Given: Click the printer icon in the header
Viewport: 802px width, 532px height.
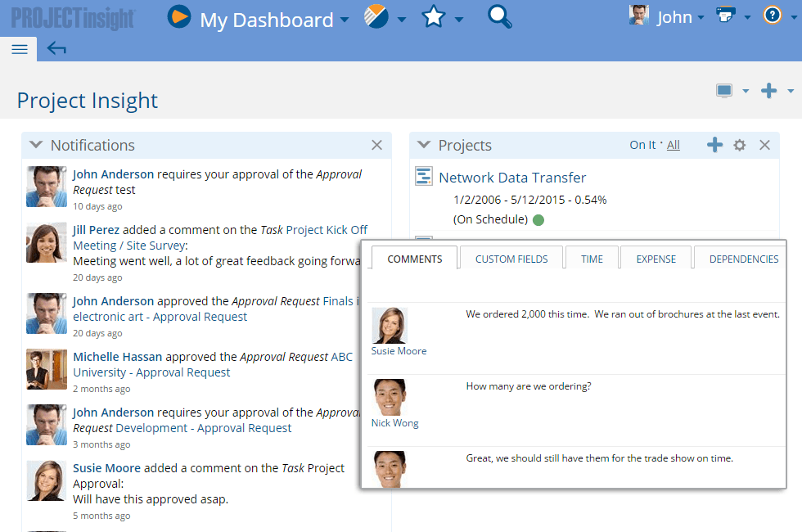Looking at the screenshot, I should point(726,15).
